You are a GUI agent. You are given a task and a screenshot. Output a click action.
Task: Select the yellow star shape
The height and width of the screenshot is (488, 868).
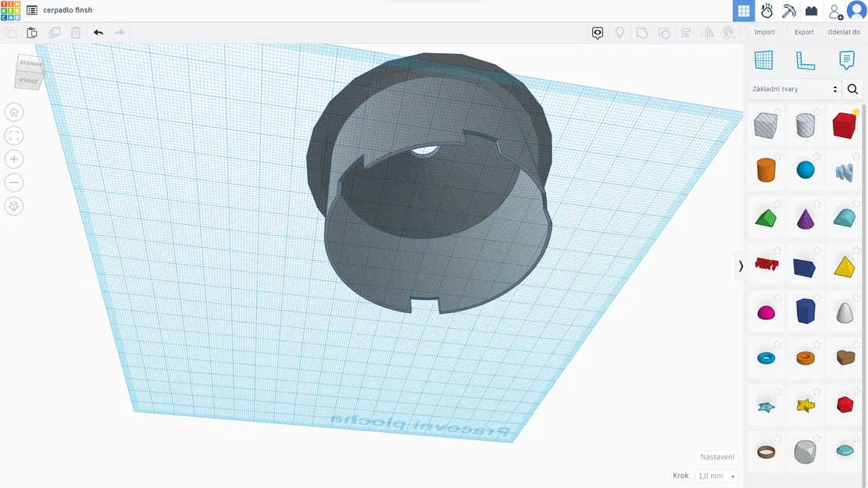coord(805,405)
